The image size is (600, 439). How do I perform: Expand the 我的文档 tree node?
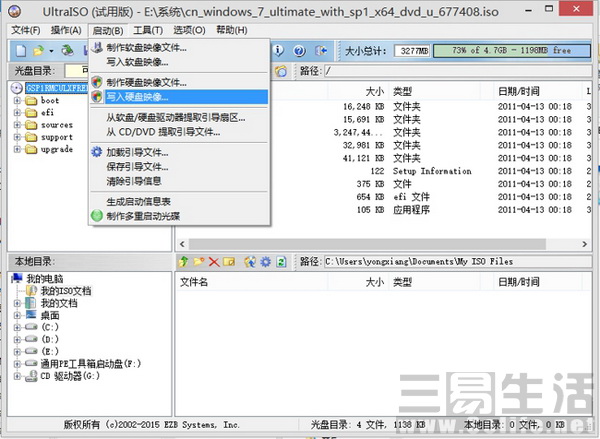tap(17, 303)
